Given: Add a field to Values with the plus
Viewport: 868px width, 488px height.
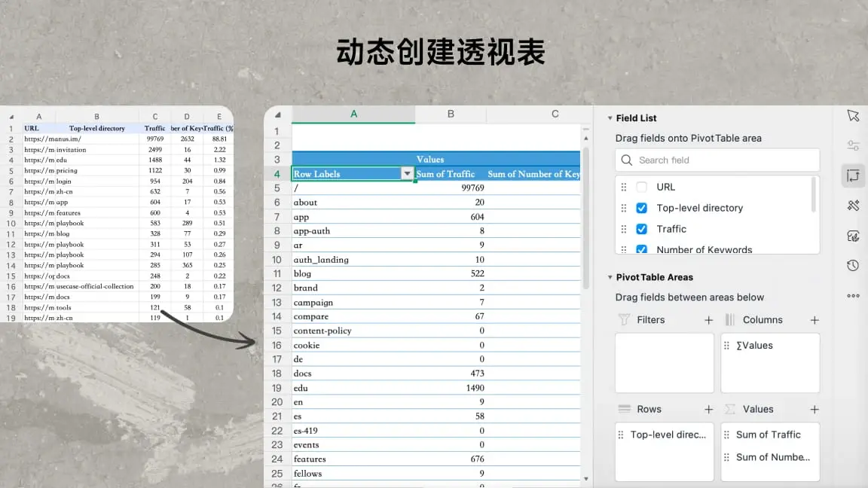Looking at the screenshot, I should (815, 410).
